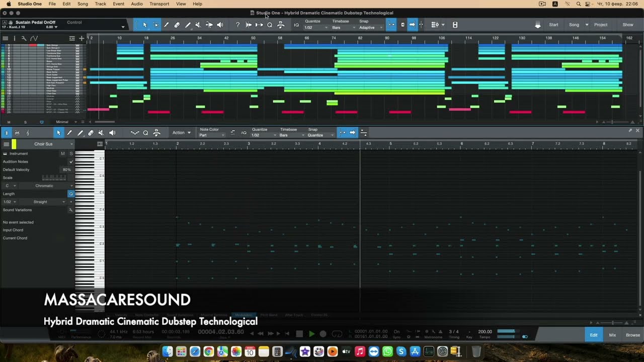Click the video player icon in toolbar
Viewport: 644px width, 362px height.
pyautogui.click(x=455, y=25)
